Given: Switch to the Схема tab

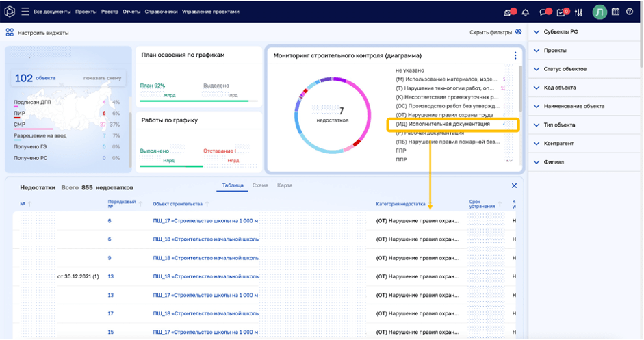Looking at the screenshot, I should (x=260, y=185).
